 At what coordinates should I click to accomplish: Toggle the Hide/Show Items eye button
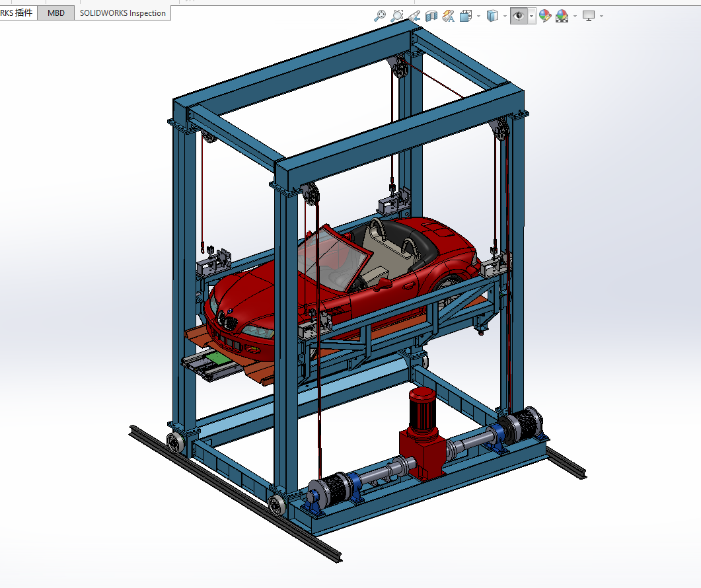coord(519,16)
